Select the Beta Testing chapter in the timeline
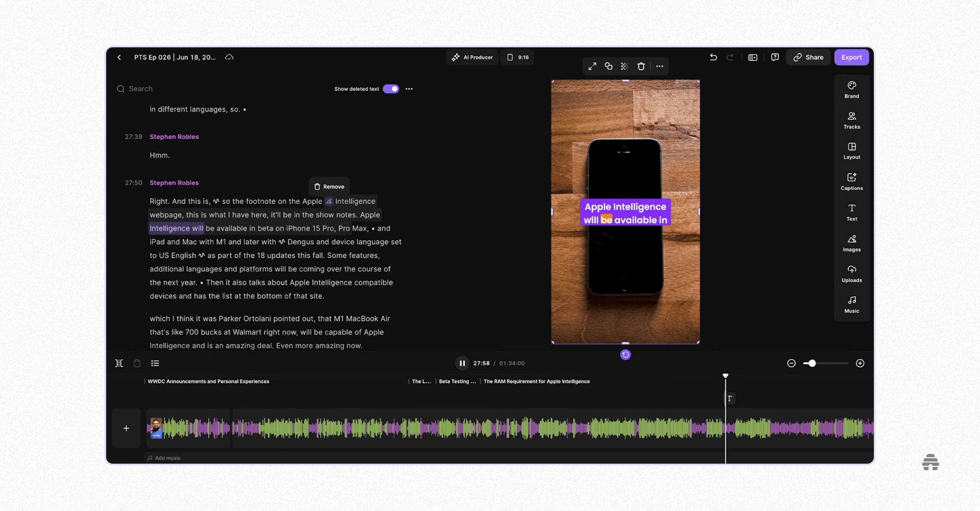Viewport: 980px width, 511px height. pyautogui.click(x=457, y=381)
